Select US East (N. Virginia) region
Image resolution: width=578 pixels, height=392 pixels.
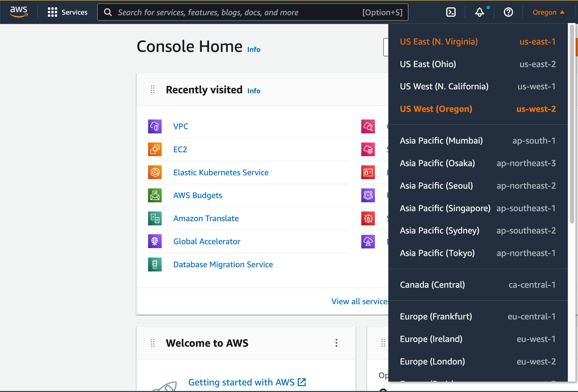tap(478, 42)
